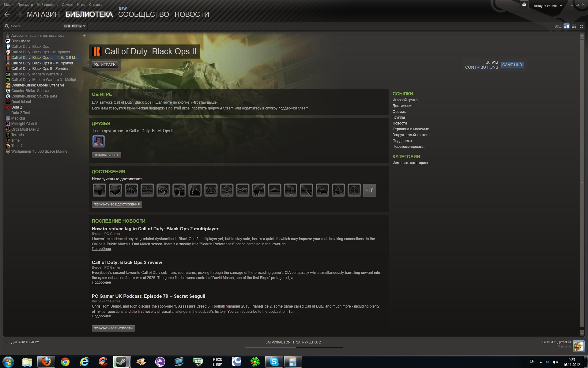This screenshot has width=588, height=368.
Task: Select Warhammer 40,000 Space Marine
Action: pos(39,151)
